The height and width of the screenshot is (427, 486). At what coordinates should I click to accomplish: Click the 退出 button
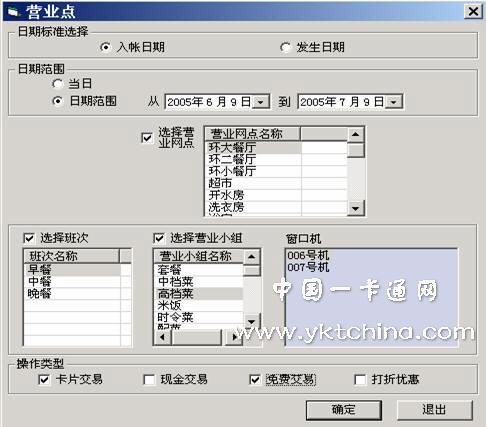pos(434,410)
